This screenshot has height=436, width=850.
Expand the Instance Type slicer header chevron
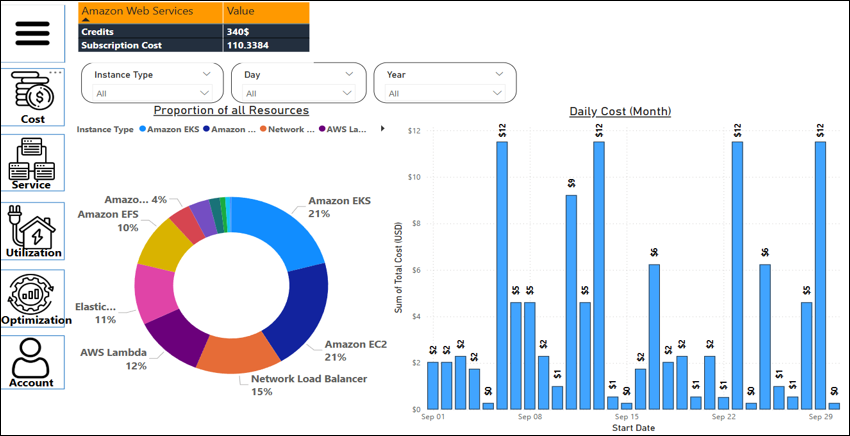(206, 74)
